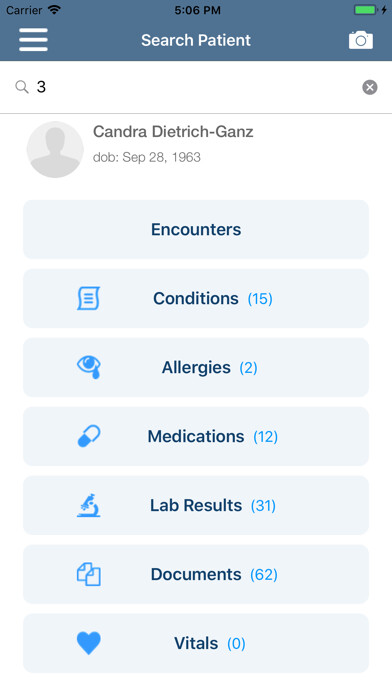The height and width of the screenshot is (696, 392).
Task: Click the Vitals heart icon
Action: coord(89,643)
